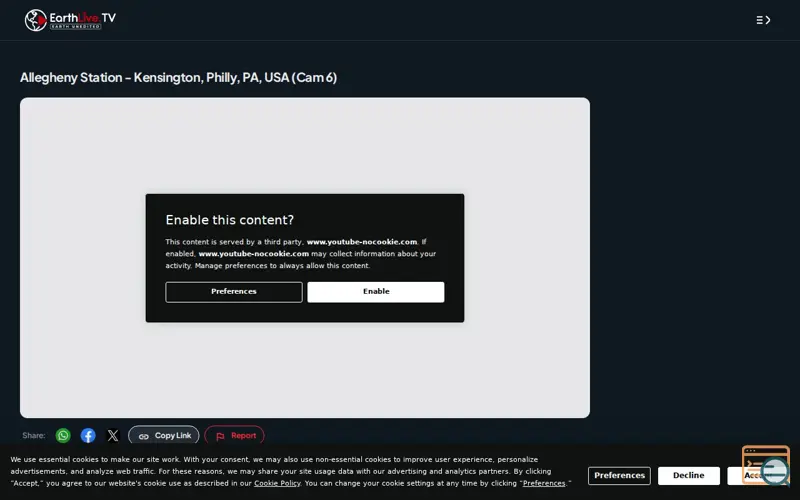Copy the stream link
The width and height of the screenshot is (800, 500).
coord(164,435)
